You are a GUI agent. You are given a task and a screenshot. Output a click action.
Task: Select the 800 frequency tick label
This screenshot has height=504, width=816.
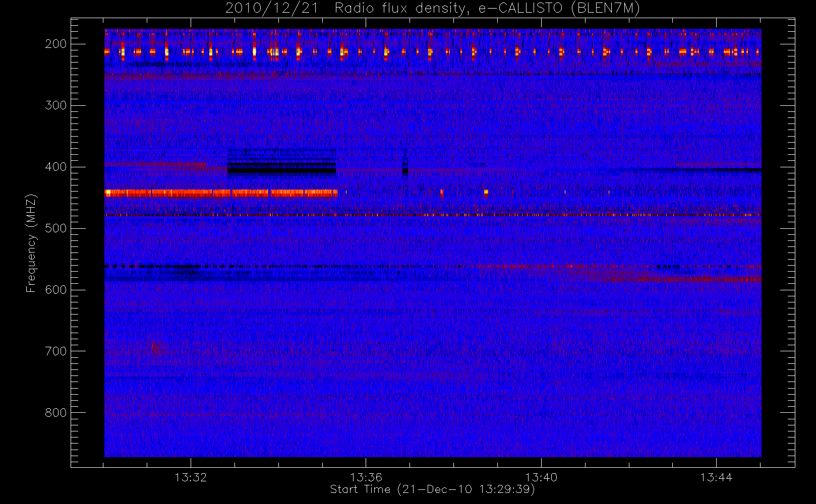pyautogui.click(x=56, y=413)
